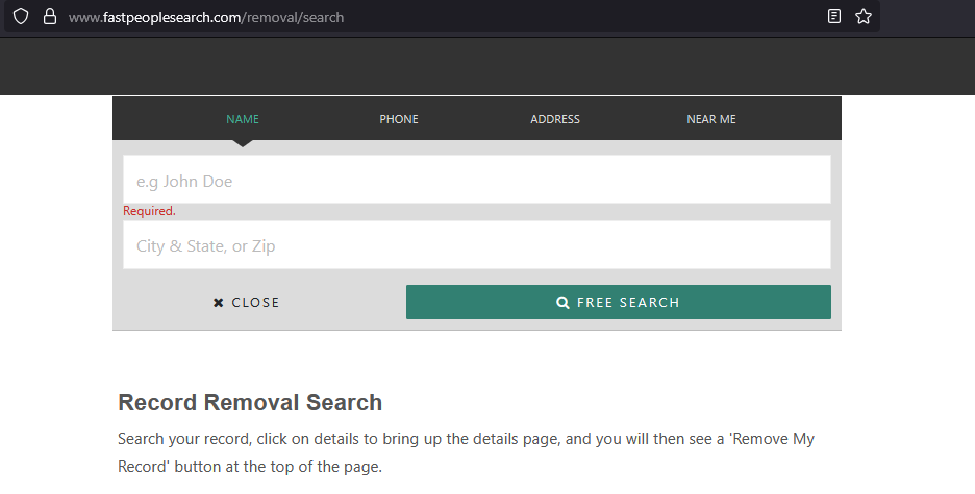This screenshot has width=975, height=494.
Task: Select the NAME search tab
Action: tap(243, 119)
